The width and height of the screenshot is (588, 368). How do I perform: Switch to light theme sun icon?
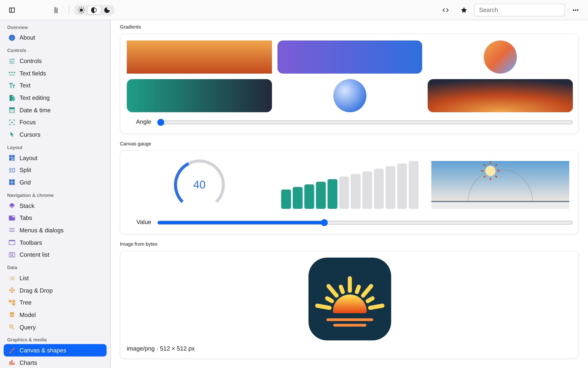click(81, 10)
